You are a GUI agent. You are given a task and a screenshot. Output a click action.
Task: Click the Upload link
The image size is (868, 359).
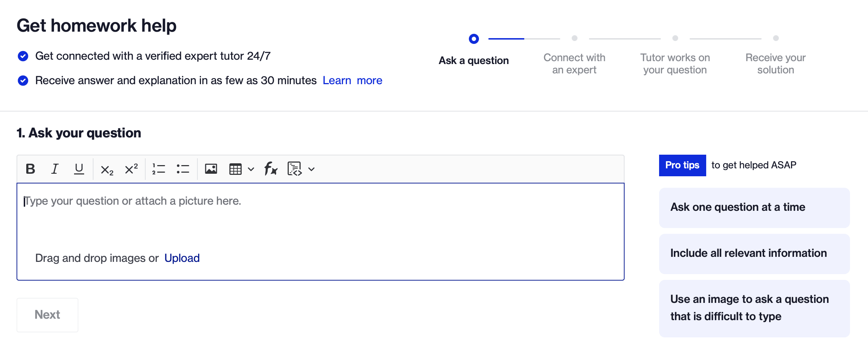click(182, 258)
